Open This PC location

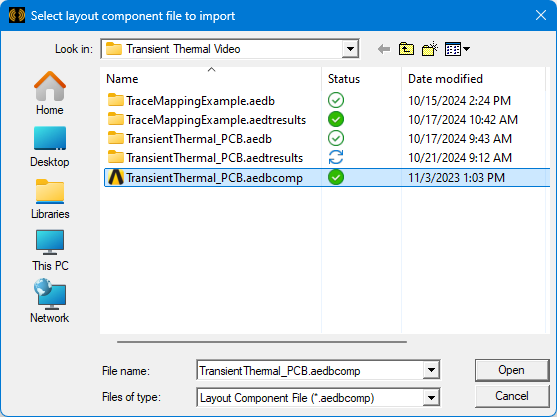coord(50,250)
